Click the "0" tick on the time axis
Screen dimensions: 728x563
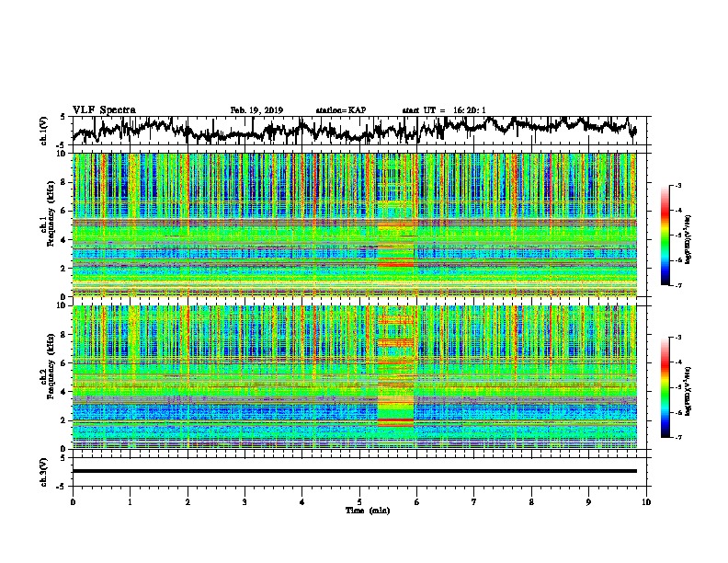(73, 502)
